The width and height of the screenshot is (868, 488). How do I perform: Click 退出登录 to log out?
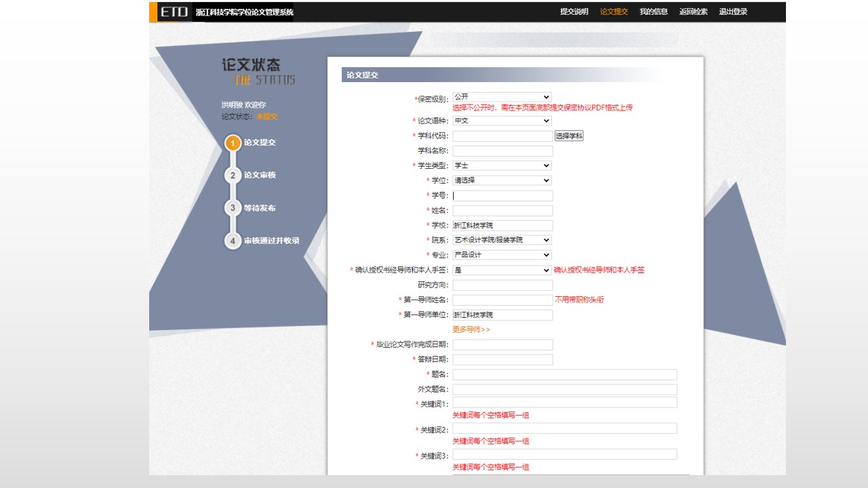coord(733,12)
